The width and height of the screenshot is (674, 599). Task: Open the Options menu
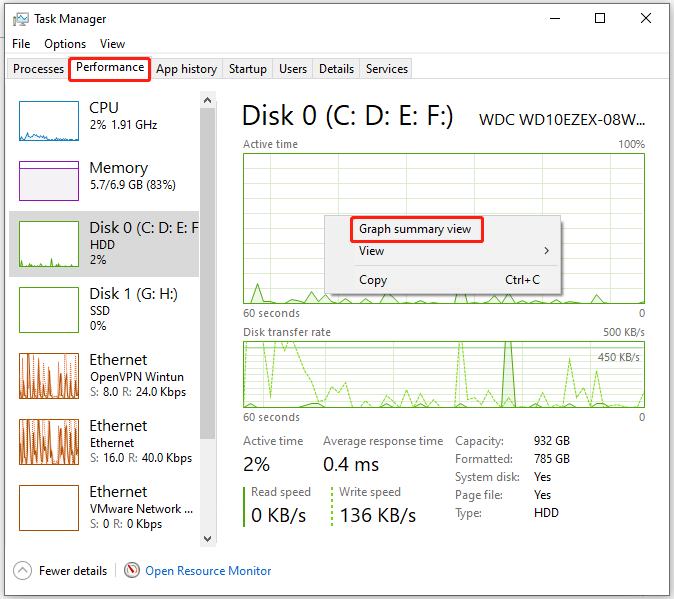[65, 44]
